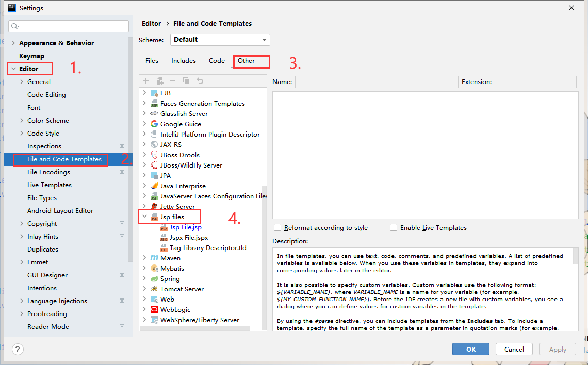Click the Web template group icon
The width and height of the screenshot is (588, 365).
(154, 300)
